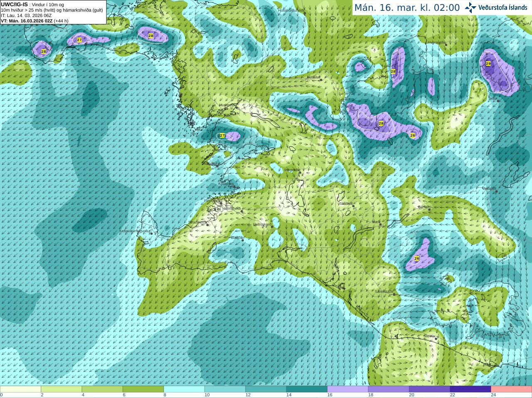Click the 'Veðurstofa Íslands' logo text

(503, 7)
